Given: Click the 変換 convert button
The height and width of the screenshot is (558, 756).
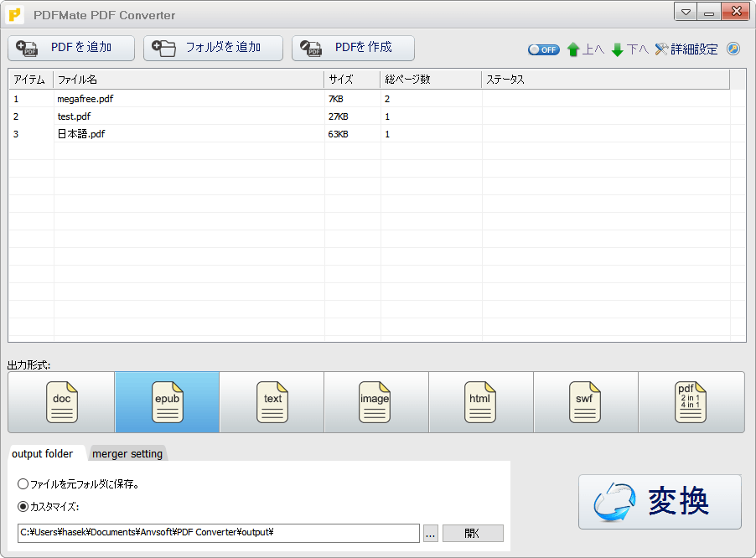Looking at the screenshot, I should click(660, 502).
